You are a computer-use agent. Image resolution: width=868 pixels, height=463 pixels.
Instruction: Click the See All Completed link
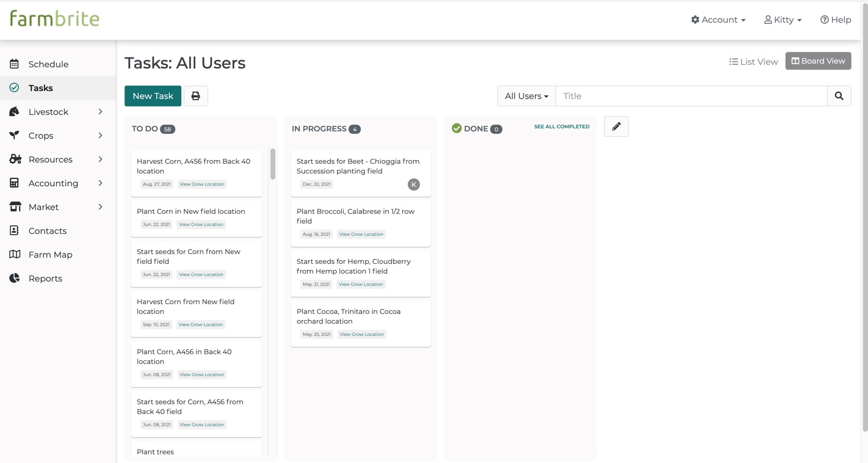[x=562, y=126]
